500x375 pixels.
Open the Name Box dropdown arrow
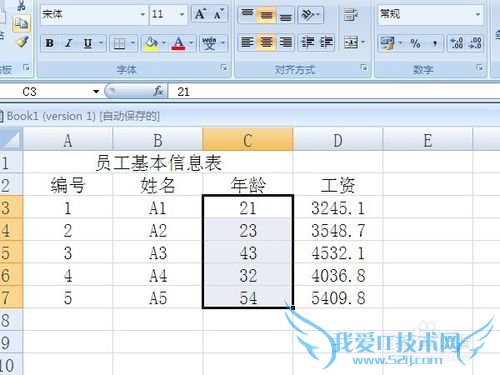point(96,91)
